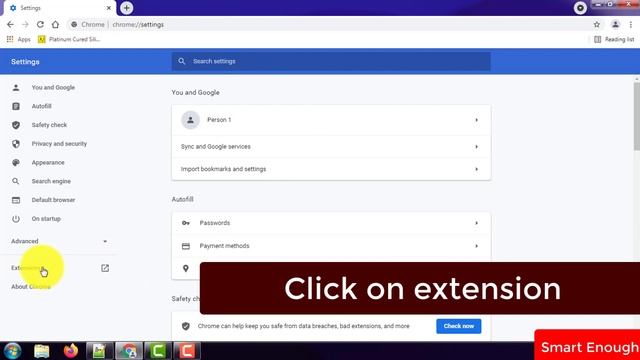Open Import bookmarks and settings

(x=331, y=169)
